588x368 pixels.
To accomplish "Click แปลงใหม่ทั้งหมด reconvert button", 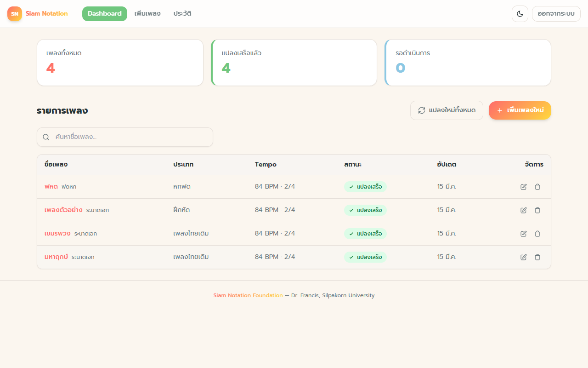I will (x=447, y=110).
